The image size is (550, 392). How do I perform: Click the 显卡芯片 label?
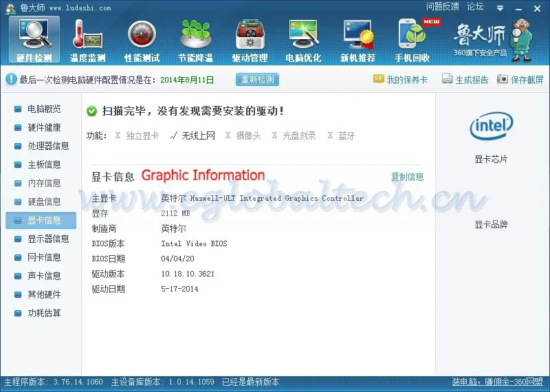491,160
